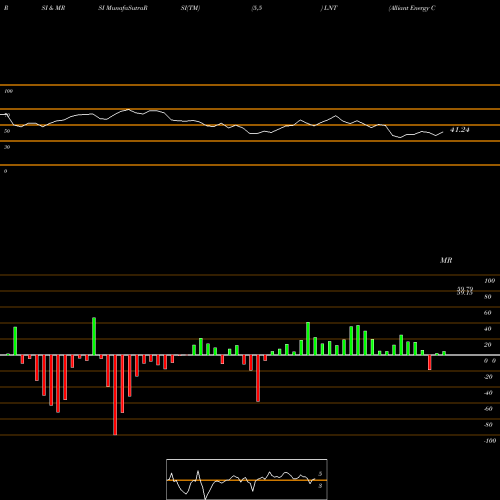Image resolution: width=500 pixels, height=500 pixels.
Task: Click the overlapping "59.79" MR value text
Action: pyautogui.click(x=465, y=289)
